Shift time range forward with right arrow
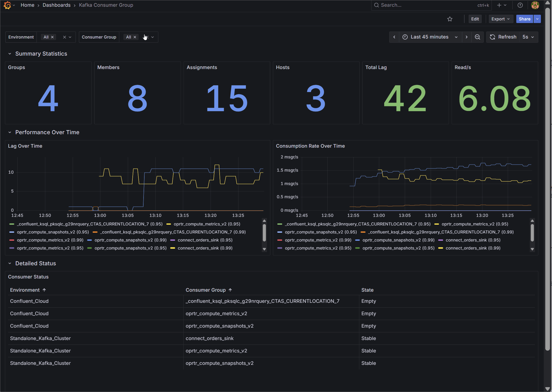 tap(467, 37)
